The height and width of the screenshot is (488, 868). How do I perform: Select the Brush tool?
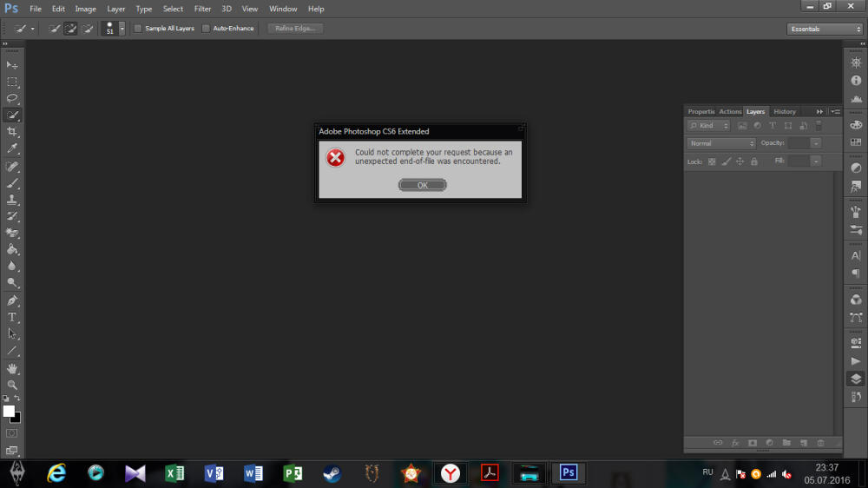pyautogui.click(x=11, y=183)
